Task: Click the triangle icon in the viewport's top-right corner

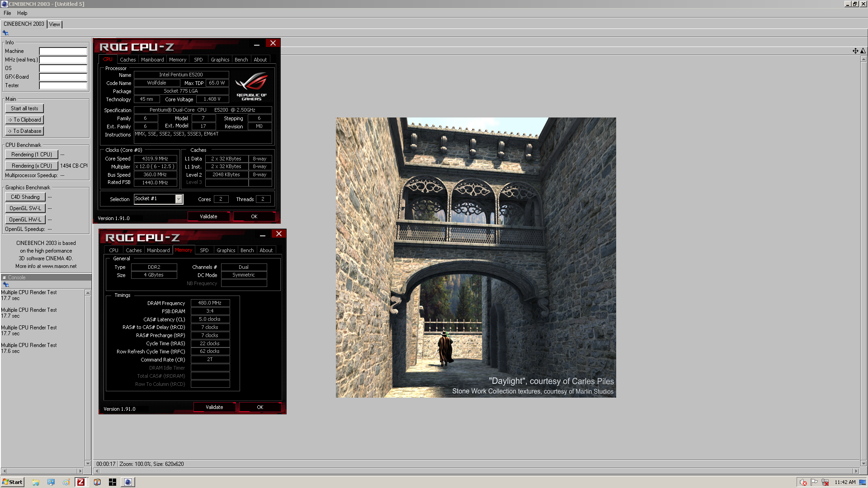Action: 863,51
